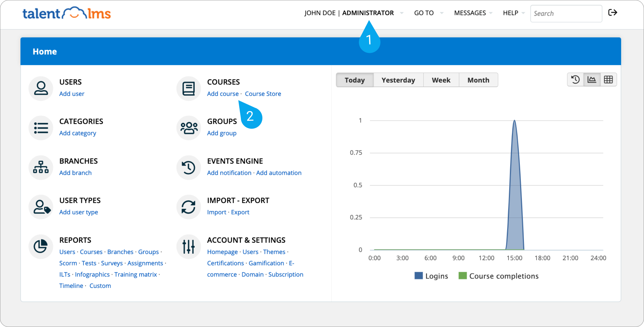Select the Courses book icon
Screen dimensions: 644x327
click(x=189, y=88)
